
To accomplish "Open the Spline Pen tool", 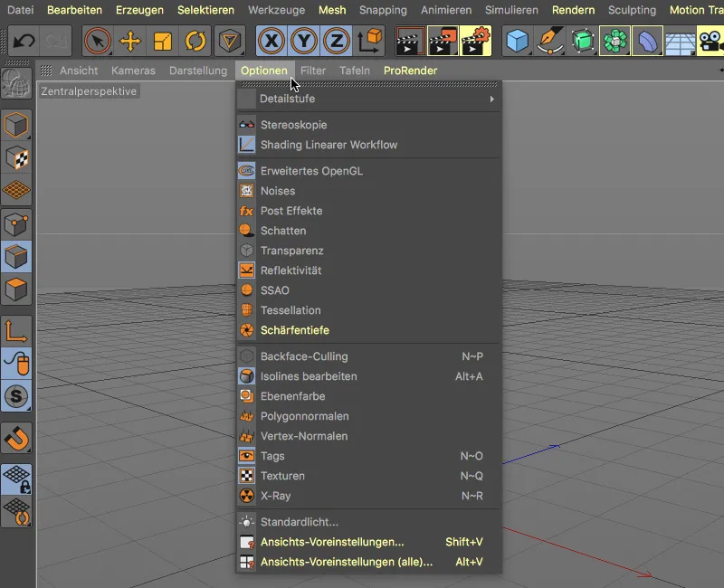I will tap(550, 41).
